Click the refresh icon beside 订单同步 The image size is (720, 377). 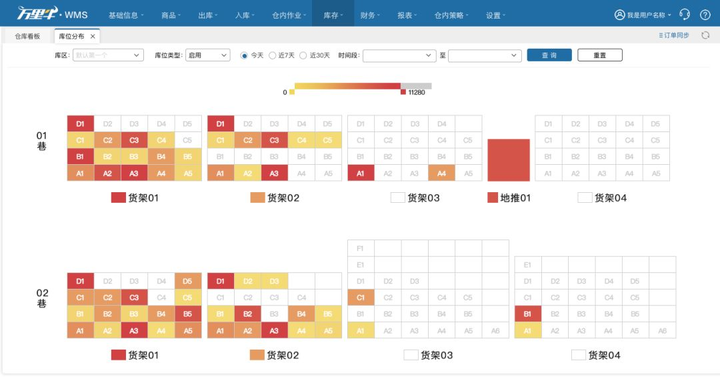click(705, 35)
